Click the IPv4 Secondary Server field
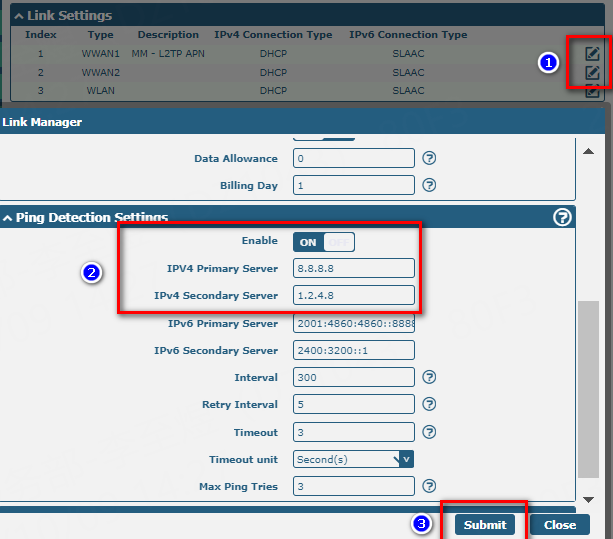 (353, 295)
